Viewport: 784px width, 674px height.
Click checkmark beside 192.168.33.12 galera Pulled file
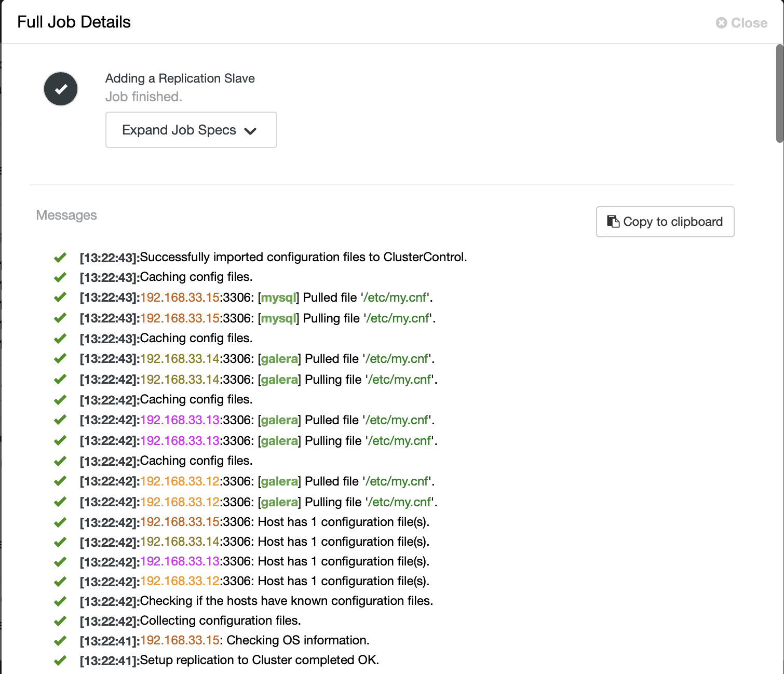pyautogui.click(x=60, y=481)
